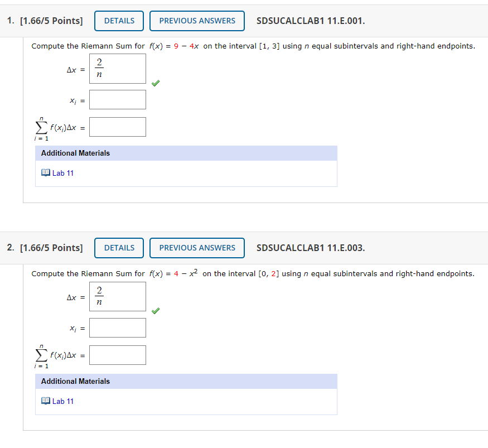The width and height of the screenshot is (488, 448).
Task: Click the Additional Materials header in problem 2
Action: point(75,381)
